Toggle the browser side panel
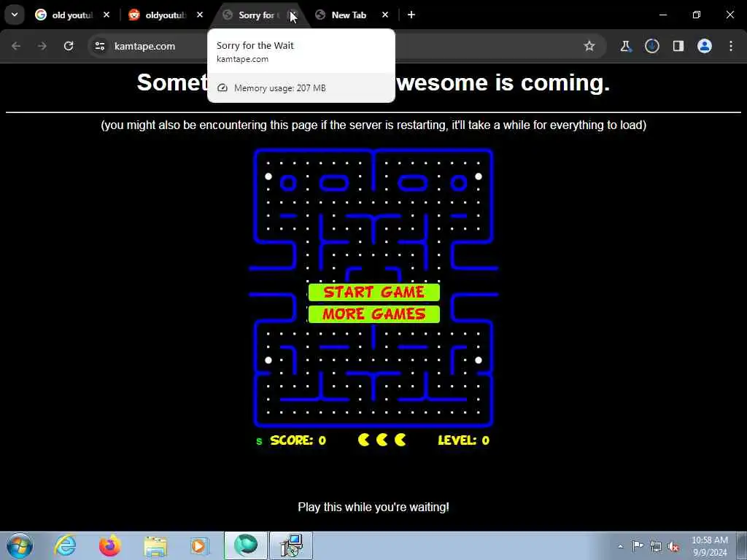 [x=678, y=46]
